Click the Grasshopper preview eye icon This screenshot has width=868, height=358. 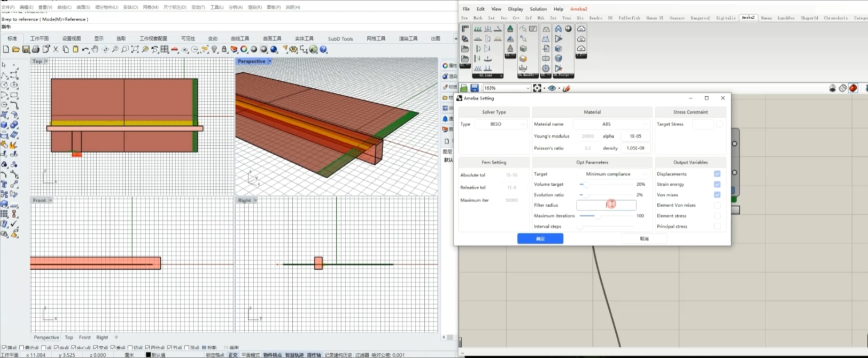552,88
